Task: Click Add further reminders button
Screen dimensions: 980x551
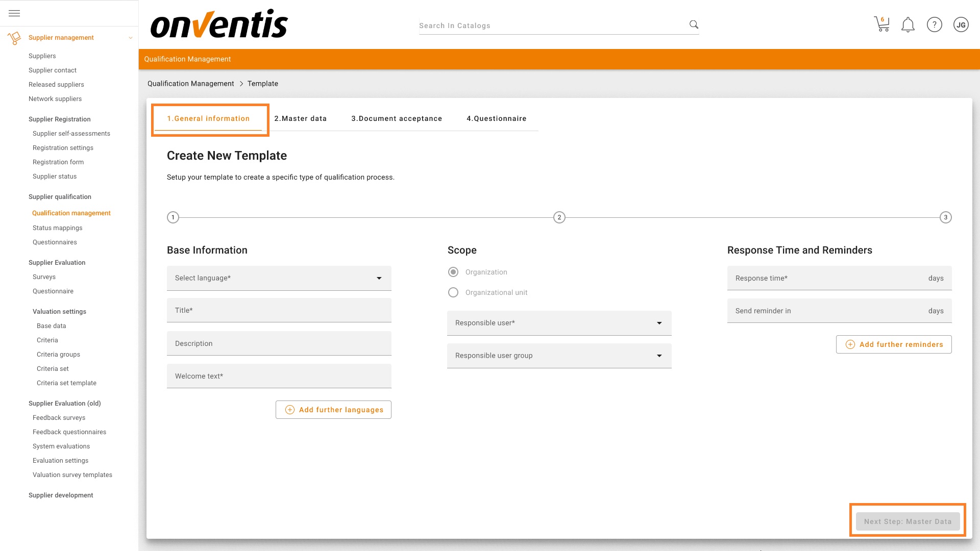Action: [x=893, y=344]
